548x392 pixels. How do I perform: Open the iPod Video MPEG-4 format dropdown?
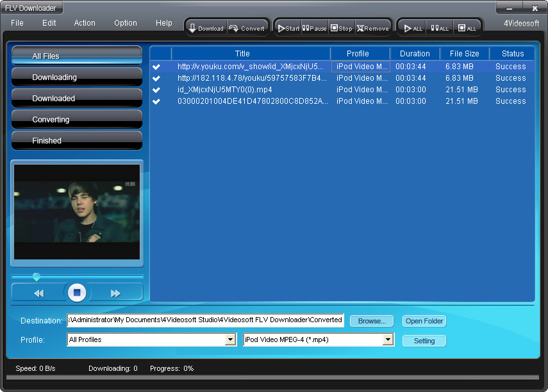coord(388,339)
